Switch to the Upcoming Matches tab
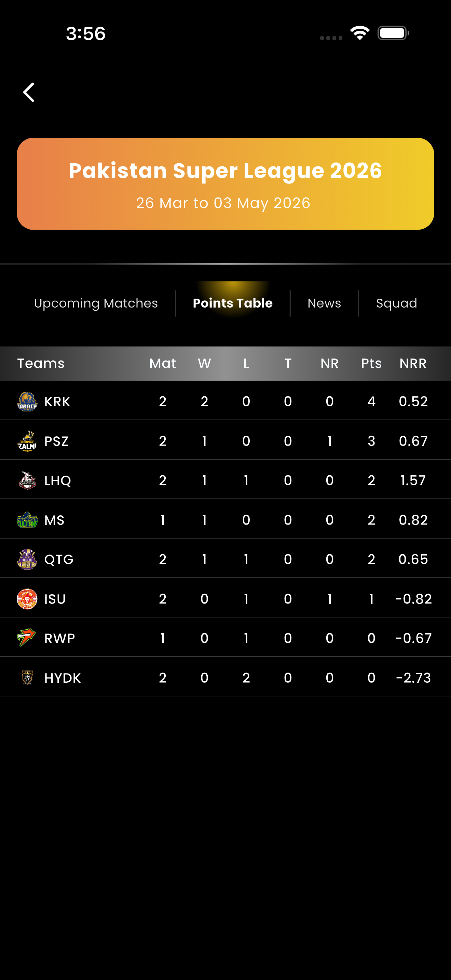The height and width of the screenshot is (980, 451). [96, 303]
